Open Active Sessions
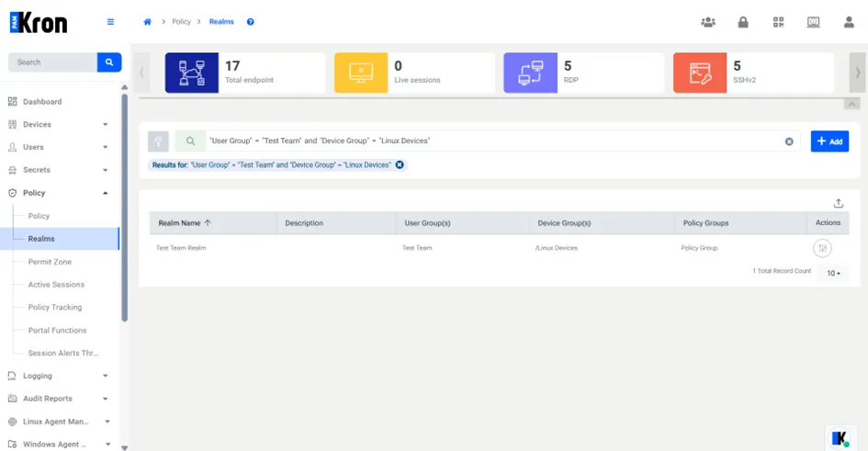This screenshot has height=451, width=868. (56, 285)
